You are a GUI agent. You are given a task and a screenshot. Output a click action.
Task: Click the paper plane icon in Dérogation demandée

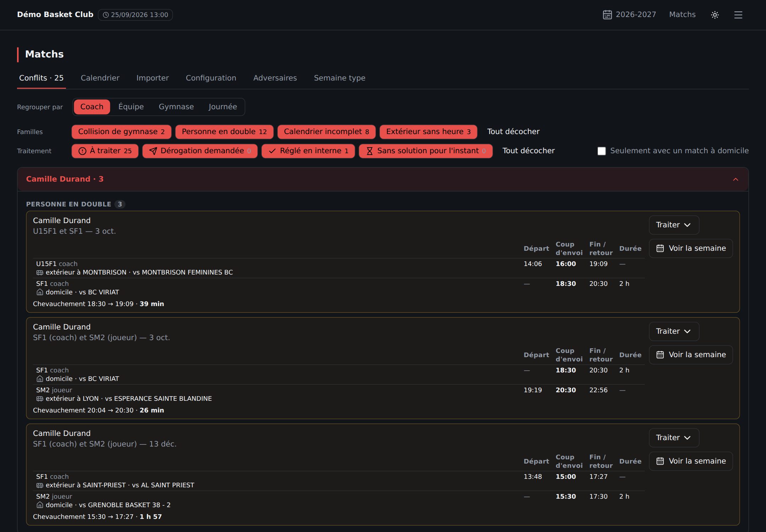pyautogui.click(x=153, y=151)
